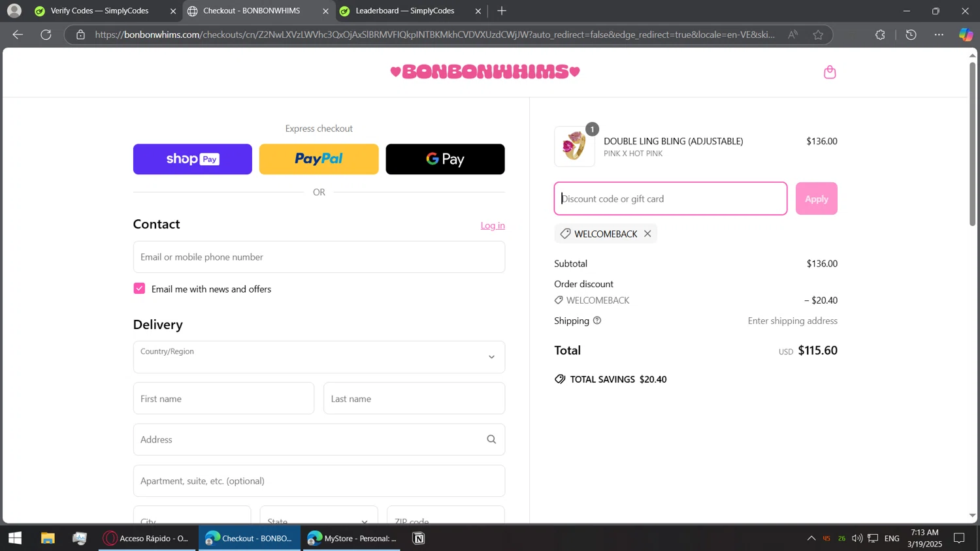Click the shipping info help icon

596,321
